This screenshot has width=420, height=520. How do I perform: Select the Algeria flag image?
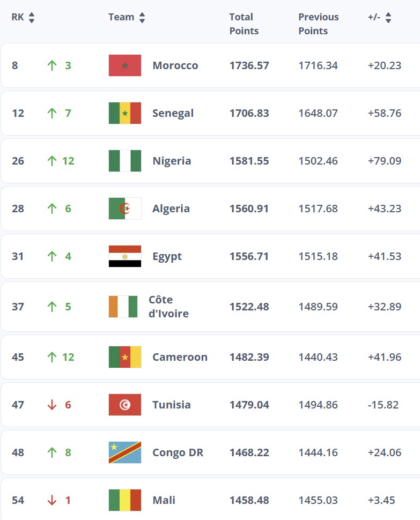point(125,209)
